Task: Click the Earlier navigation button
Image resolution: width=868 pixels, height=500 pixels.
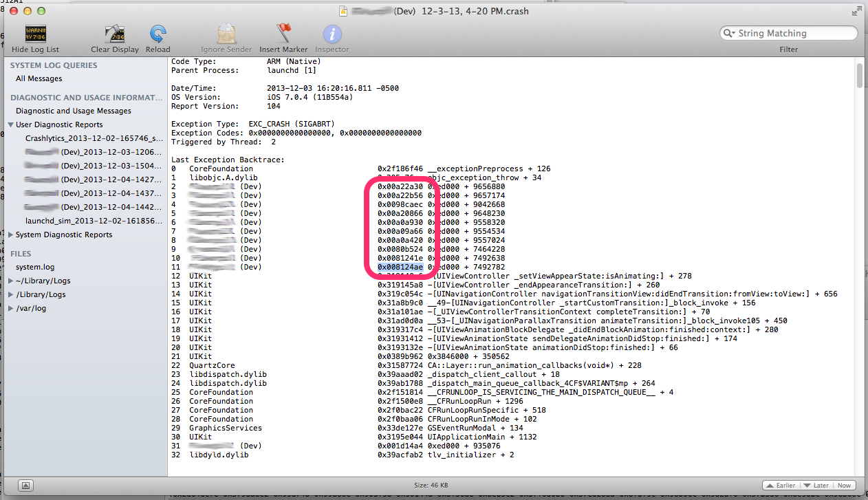Action: point(781,486)
